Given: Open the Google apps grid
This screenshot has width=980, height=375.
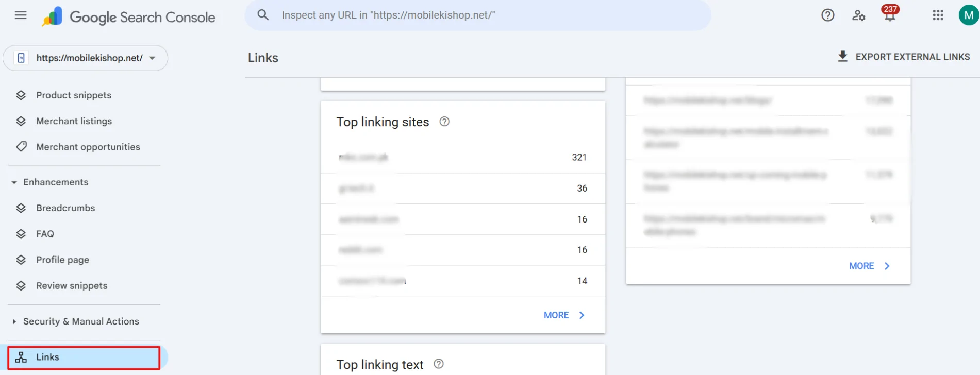Looking at the screenshot, I should [937, 15].
